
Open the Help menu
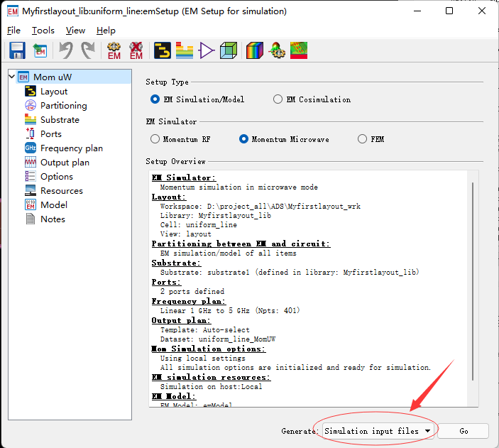[x=106, y=31]
